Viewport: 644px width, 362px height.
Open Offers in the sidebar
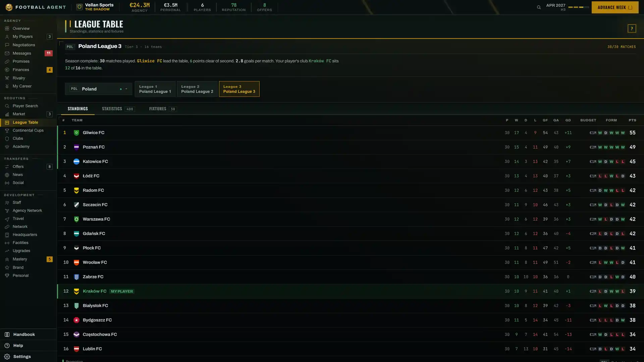tap(28, 167)
